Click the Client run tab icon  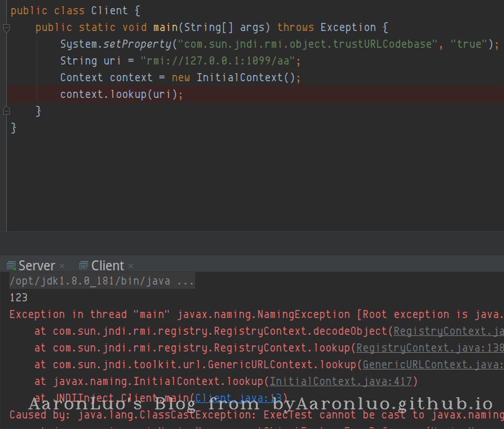(x=84, y=266)
